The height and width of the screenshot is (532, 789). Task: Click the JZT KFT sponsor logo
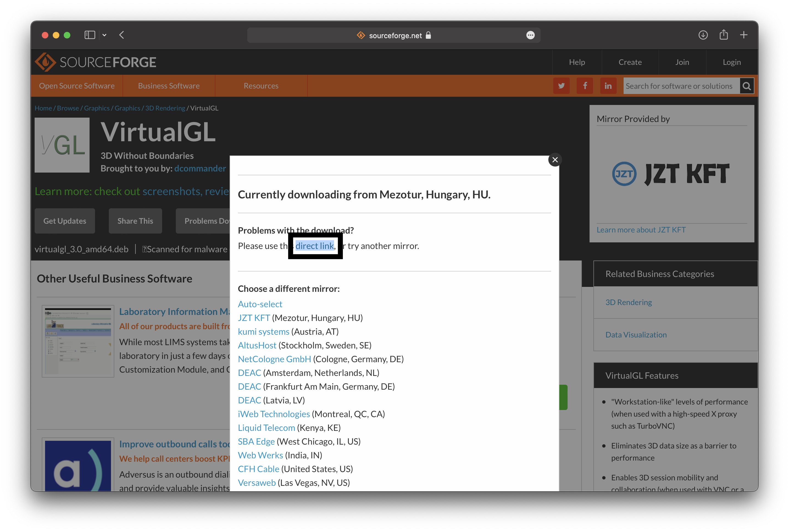tap(670, 174)
